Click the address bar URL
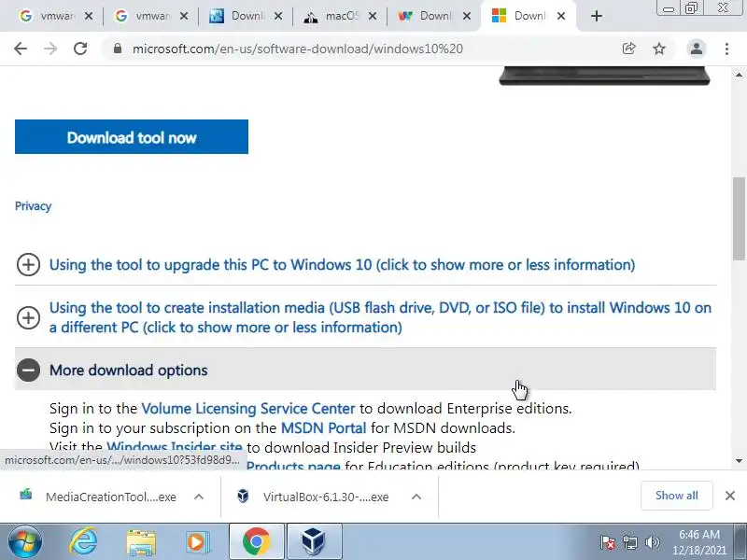Viewport: 747px width, 560px height. click(x=297, y=49)
